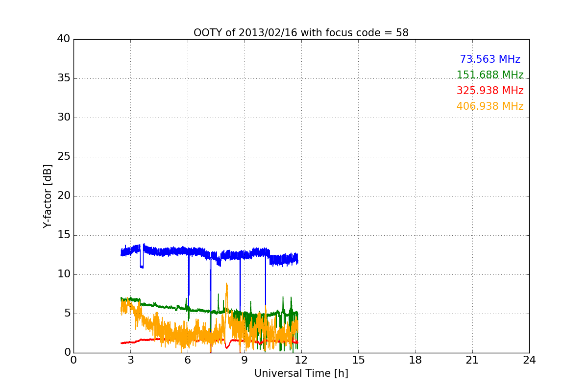Click the x-axis tick label 15
The height and width of the screenshot is (392, 588).
(x=358, y=360)
